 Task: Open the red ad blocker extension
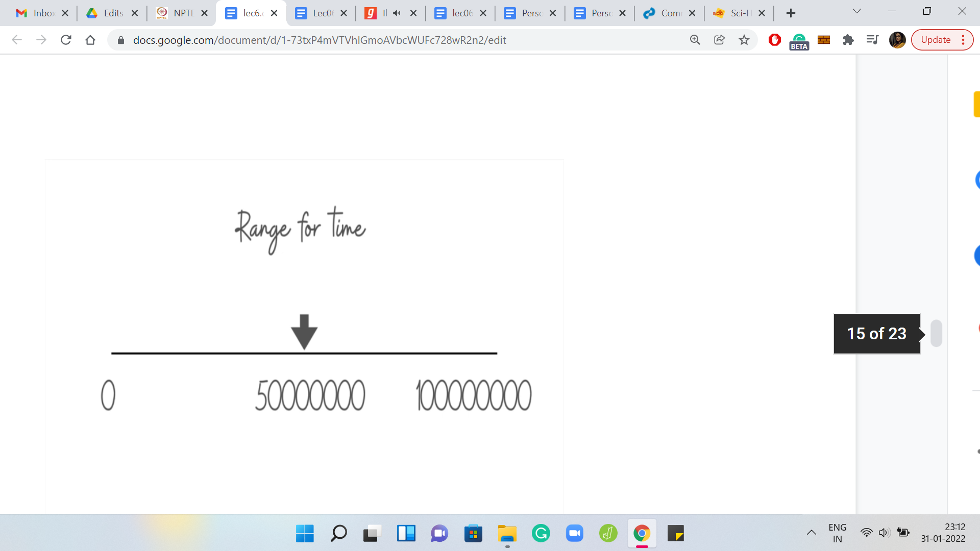774,40
